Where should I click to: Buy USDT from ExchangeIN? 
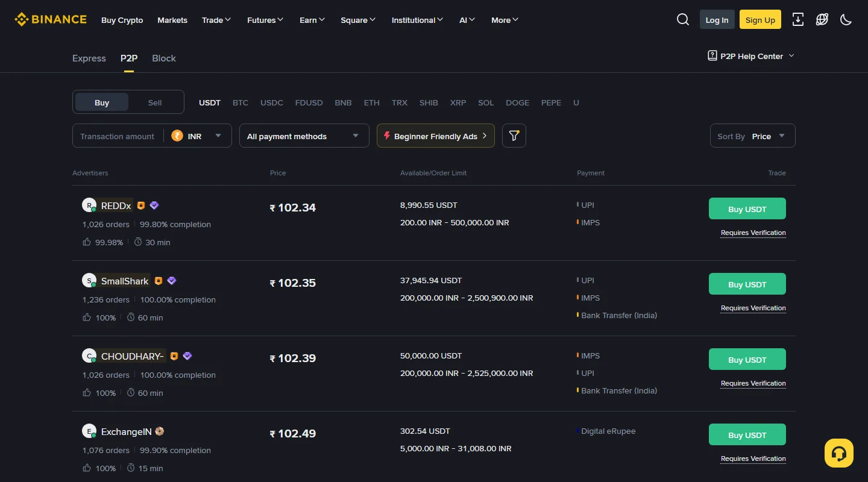pyautogui.click(x=747, y=434)
